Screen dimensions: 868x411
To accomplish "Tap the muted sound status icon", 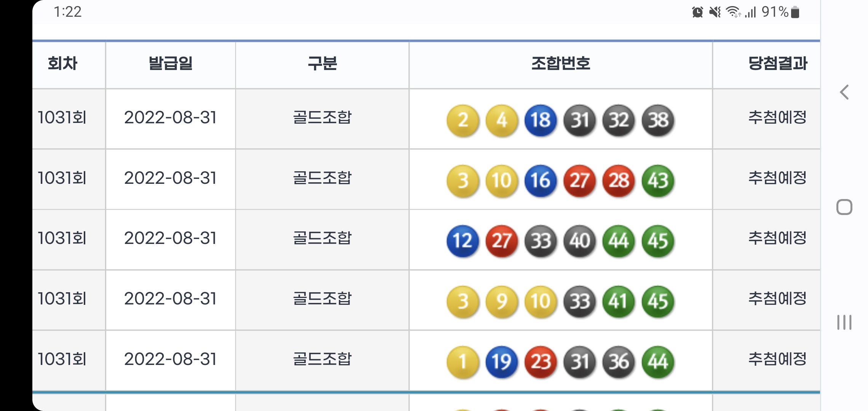I will (715, 12).
